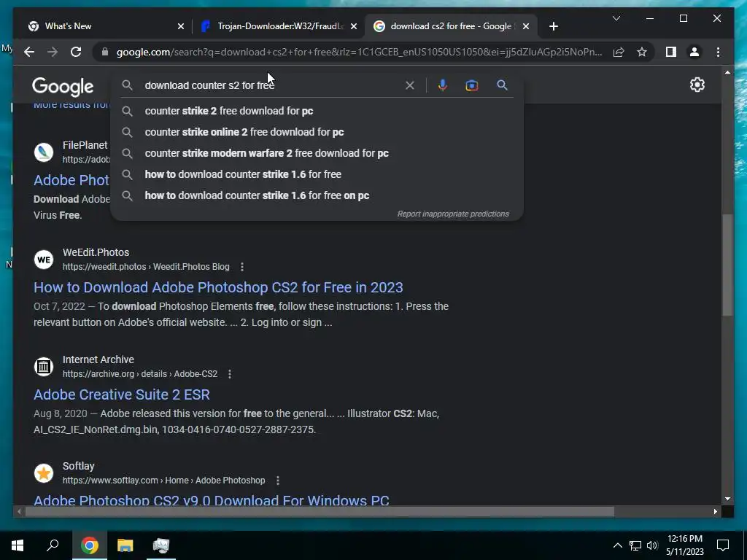Click the Chrome address bar URL
This screenshot has width=747, height=560.
pos(359,52)
